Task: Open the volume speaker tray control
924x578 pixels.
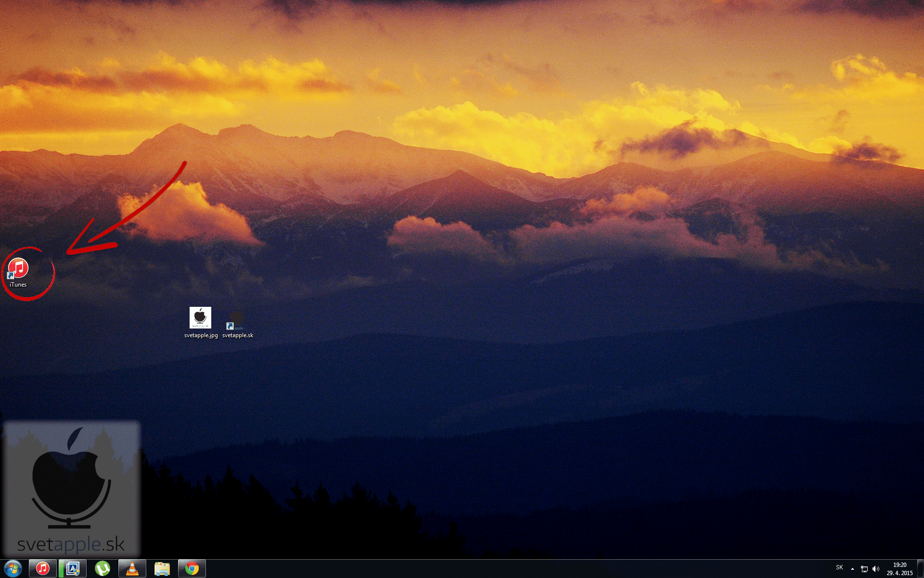Action: point(876,569)
